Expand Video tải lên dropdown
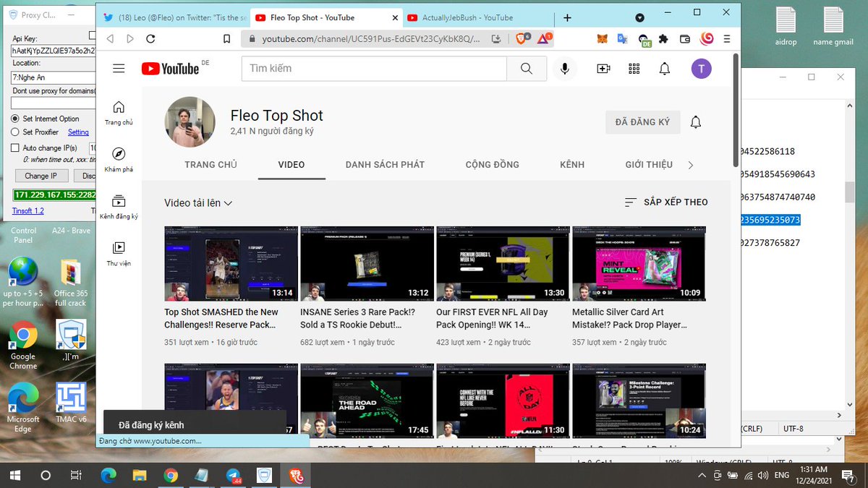 [x=198, y=203]
